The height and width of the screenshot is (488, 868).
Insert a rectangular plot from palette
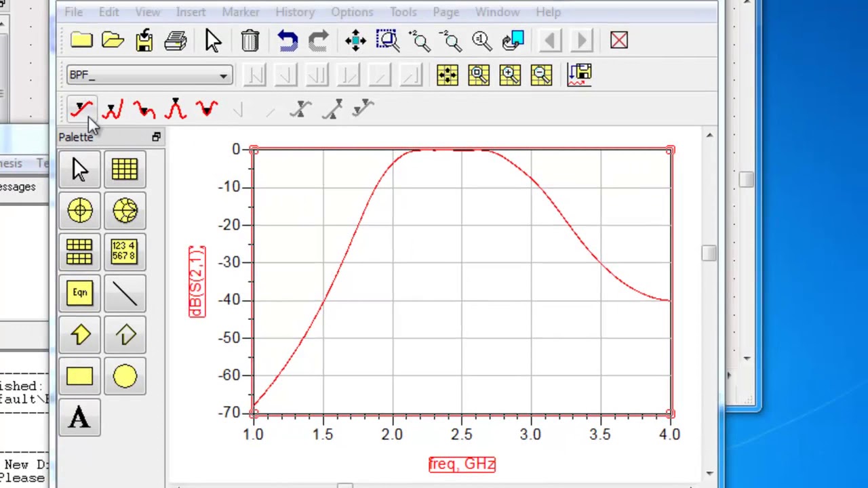point(125,169)
